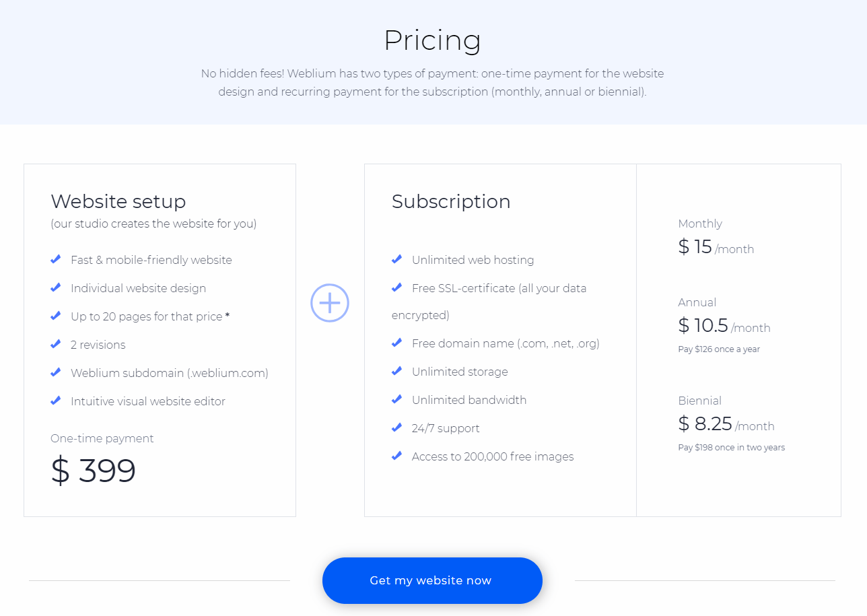Click the Website setup heading
This screenshot has height=616, width=867.
click(x=118, y=201)
